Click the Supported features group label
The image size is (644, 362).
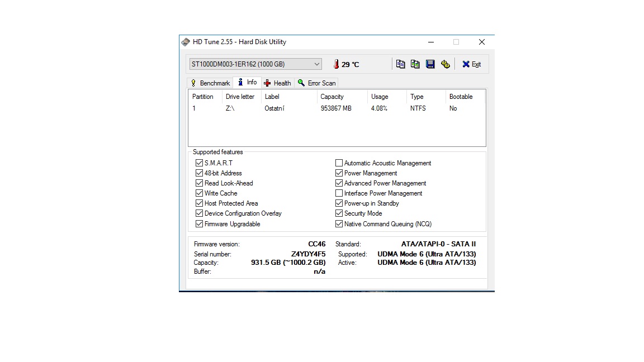tap(217, 152)
